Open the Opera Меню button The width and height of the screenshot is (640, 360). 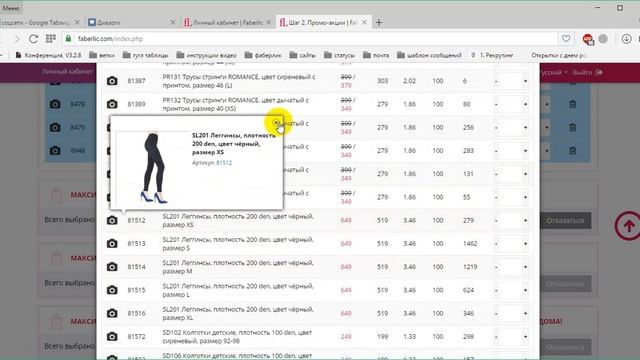pyautogui.click(x=11, y=8)
